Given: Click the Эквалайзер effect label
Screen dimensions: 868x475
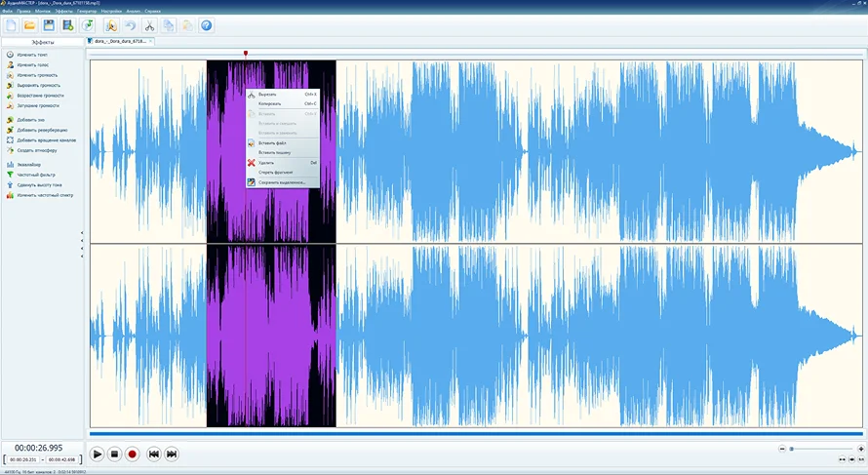Looking at the screenshot, I should tap(29, 165).
